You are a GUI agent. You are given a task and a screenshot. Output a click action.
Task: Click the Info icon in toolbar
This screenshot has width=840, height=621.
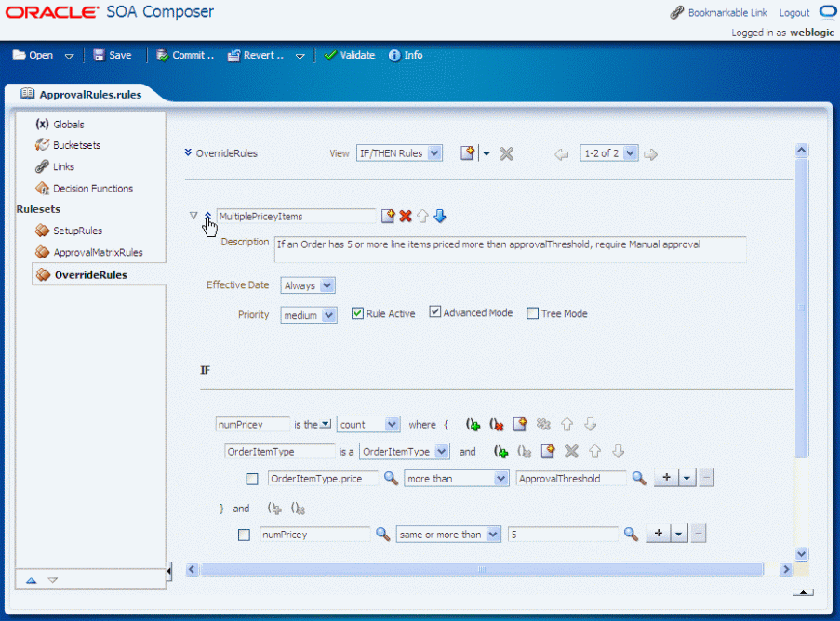pyautogui.click(x=394, y=55)
